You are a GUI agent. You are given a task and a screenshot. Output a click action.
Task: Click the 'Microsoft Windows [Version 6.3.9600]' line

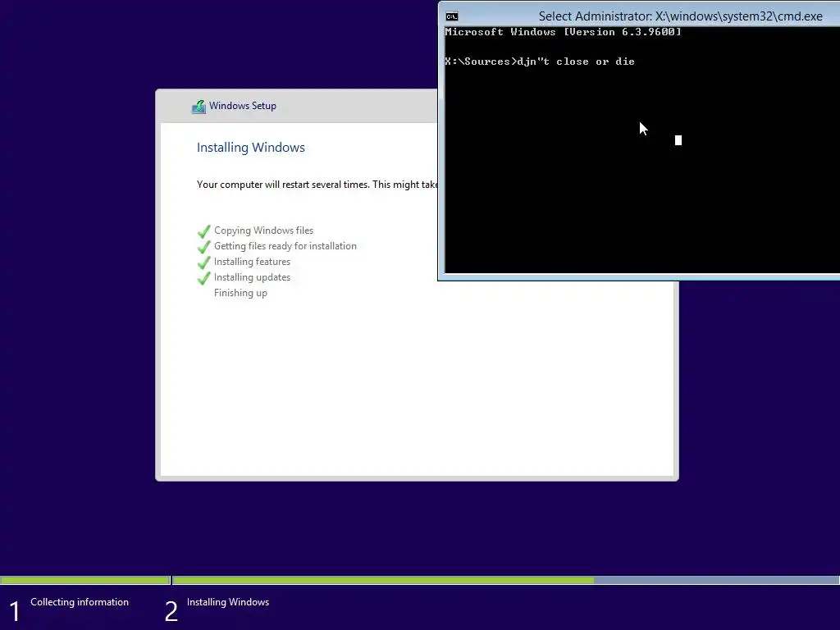[x=563, y=32]
